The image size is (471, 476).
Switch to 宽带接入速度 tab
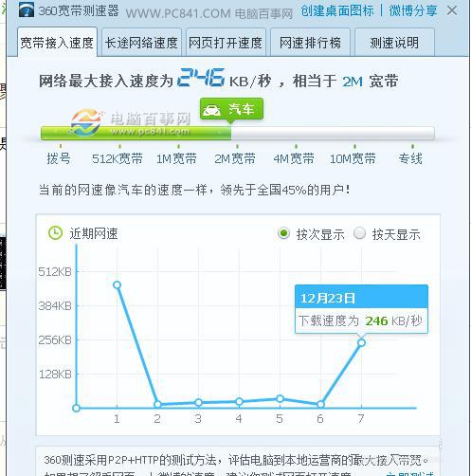pyautogui.click(x=57, y=43)
